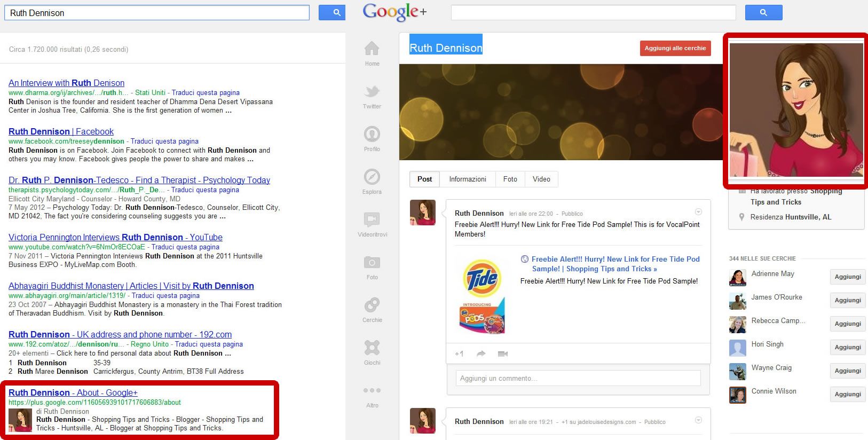The image size is (868, 440).
Task: Open options dropdown on second post
Action: click(x=698, y=420)
